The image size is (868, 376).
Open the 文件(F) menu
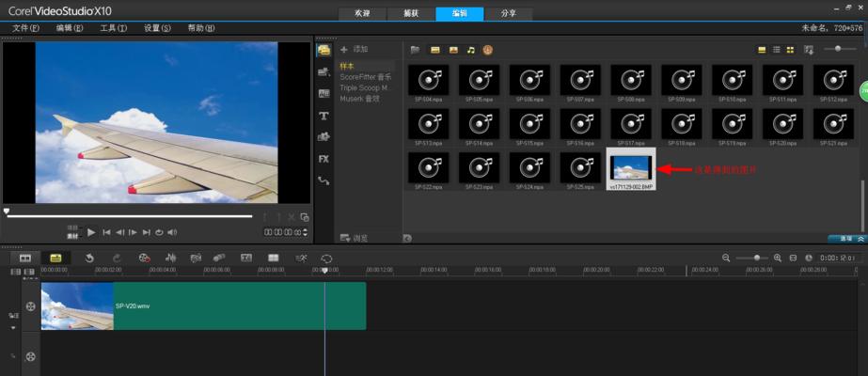coord(26,27)
